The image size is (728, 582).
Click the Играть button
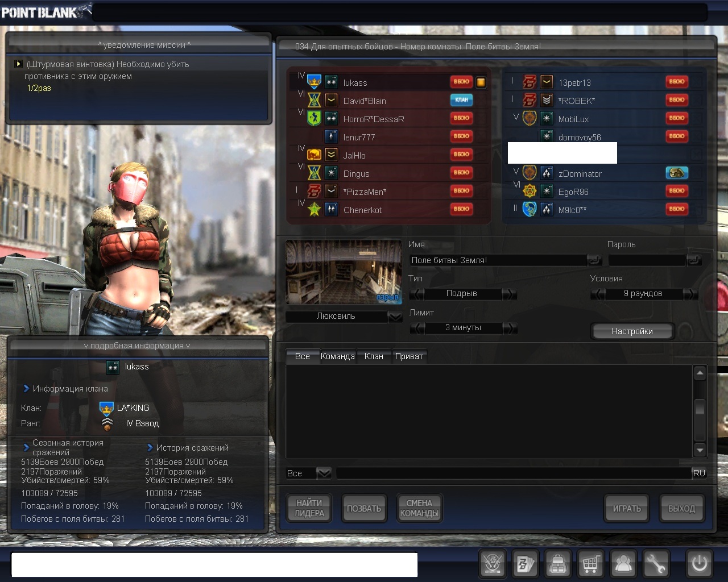click(627, 508)
